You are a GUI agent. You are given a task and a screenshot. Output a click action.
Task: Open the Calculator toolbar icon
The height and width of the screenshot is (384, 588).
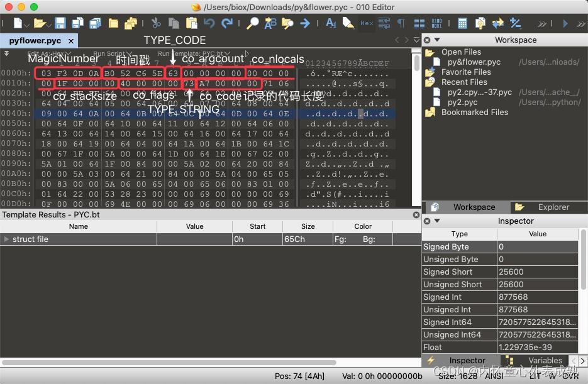(462, 23)
